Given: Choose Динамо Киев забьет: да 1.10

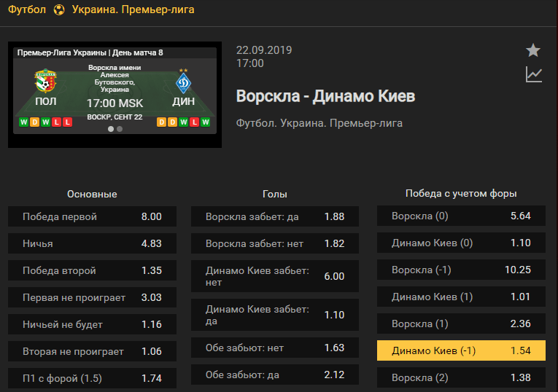Looking at the screenshot, I should coord(275,315).
